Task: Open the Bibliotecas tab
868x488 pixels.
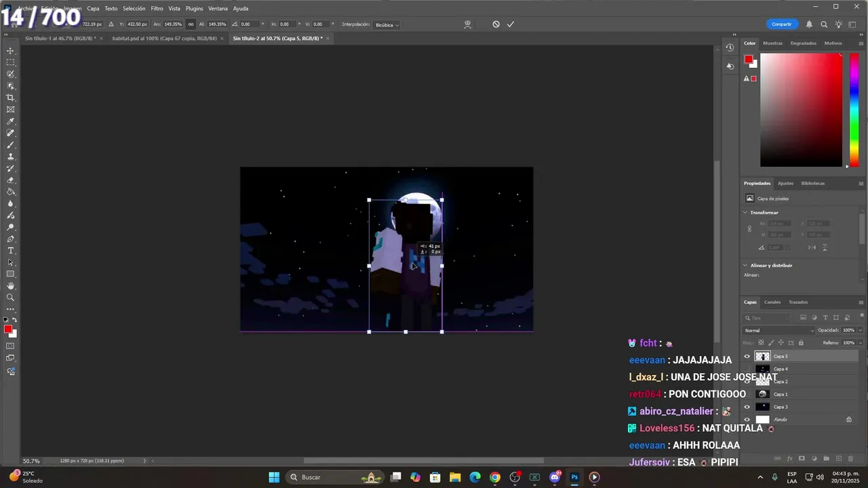Action: click(813, 183)
